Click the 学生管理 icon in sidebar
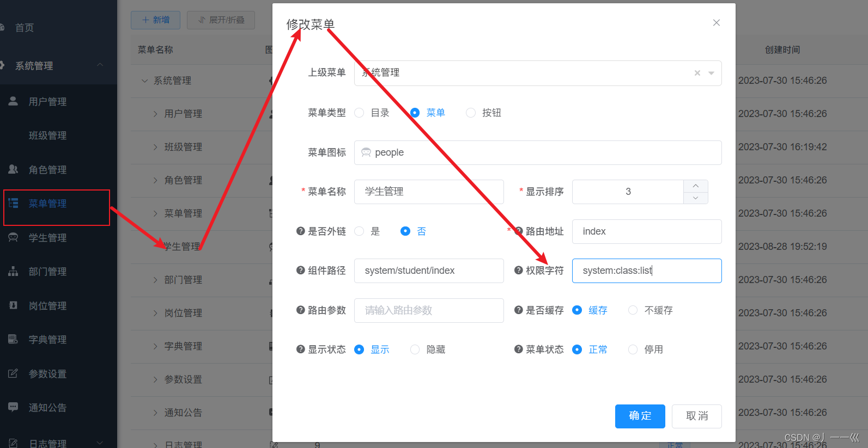This screenshot has width=868, height=448. [x=13, y=237]
